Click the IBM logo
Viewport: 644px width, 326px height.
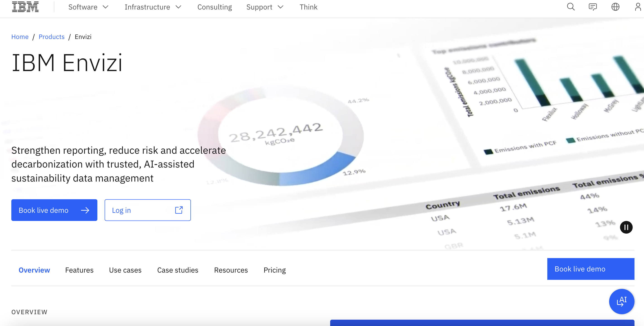tap(25, 7)
